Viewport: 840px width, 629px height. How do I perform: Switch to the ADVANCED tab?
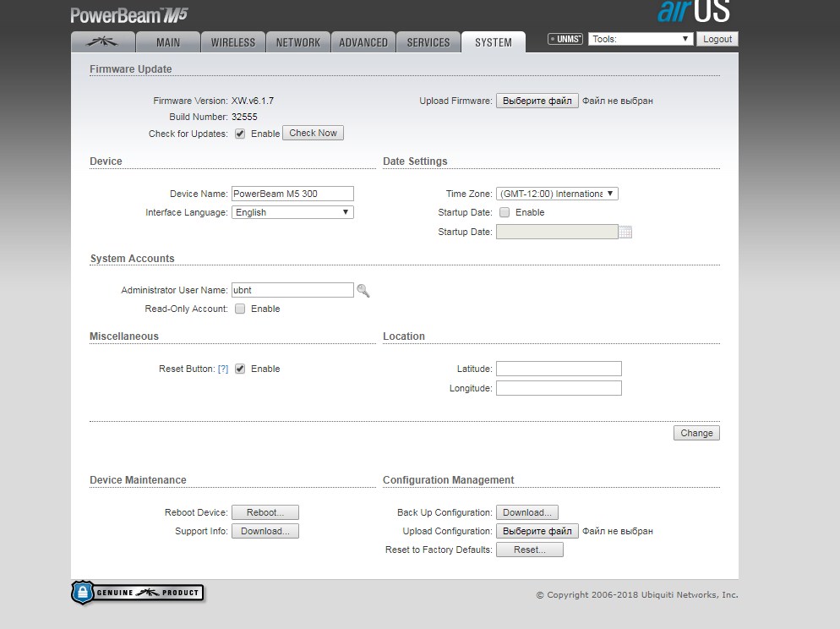tap(363, 42)
